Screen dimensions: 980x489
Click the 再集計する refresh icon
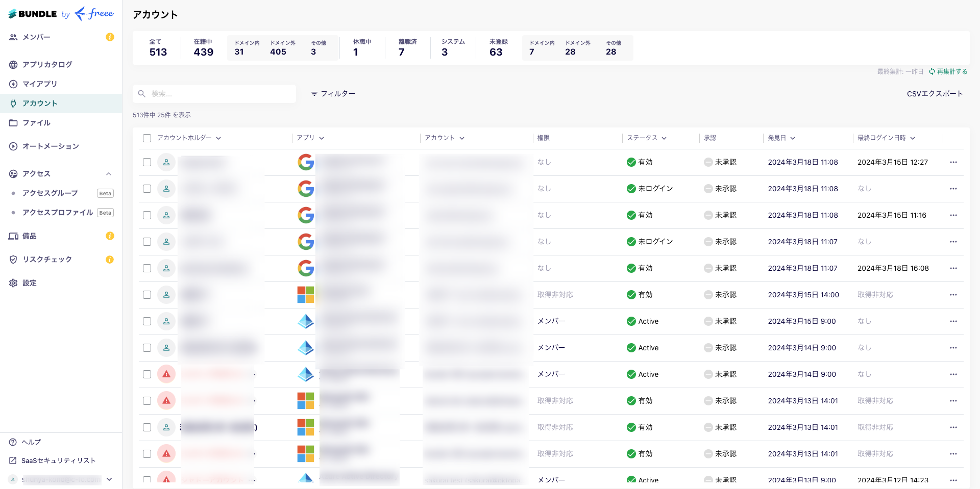click(x=932, y=71)
